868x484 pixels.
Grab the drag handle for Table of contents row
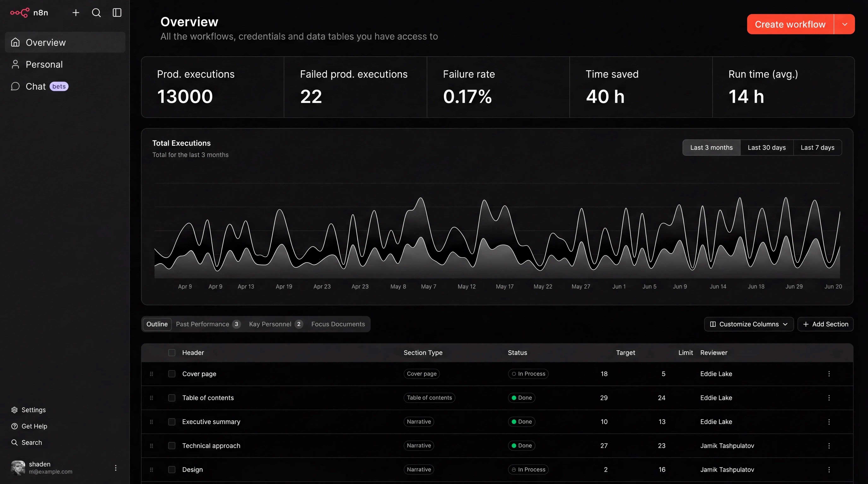click(151, 398)
